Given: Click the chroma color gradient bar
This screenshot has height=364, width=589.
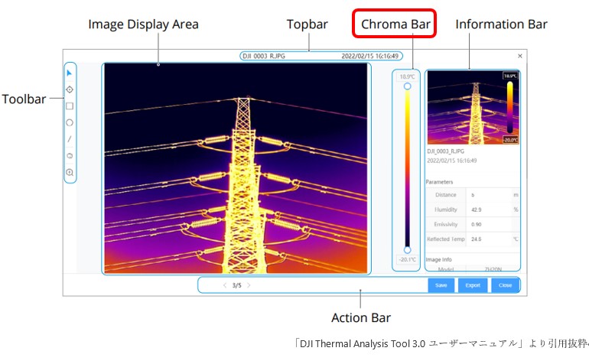Looking at the screenshot, I should (x=407, y=168).
